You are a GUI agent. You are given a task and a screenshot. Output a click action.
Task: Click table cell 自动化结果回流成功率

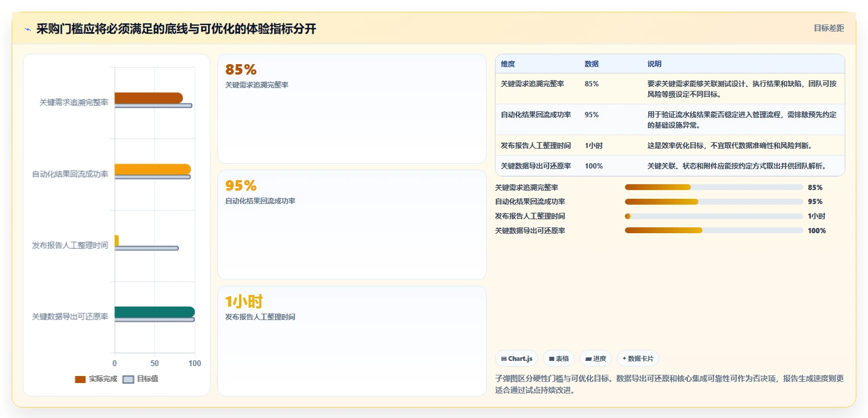536,115
